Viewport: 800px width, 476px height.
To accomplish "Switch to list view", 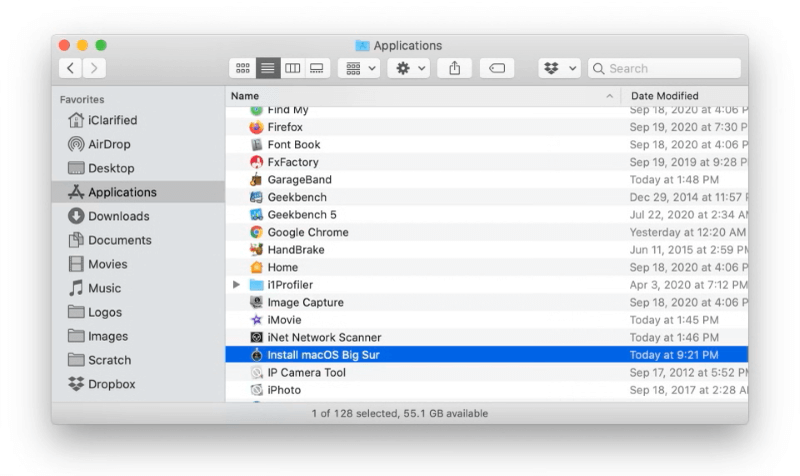I will pos(268,68).
